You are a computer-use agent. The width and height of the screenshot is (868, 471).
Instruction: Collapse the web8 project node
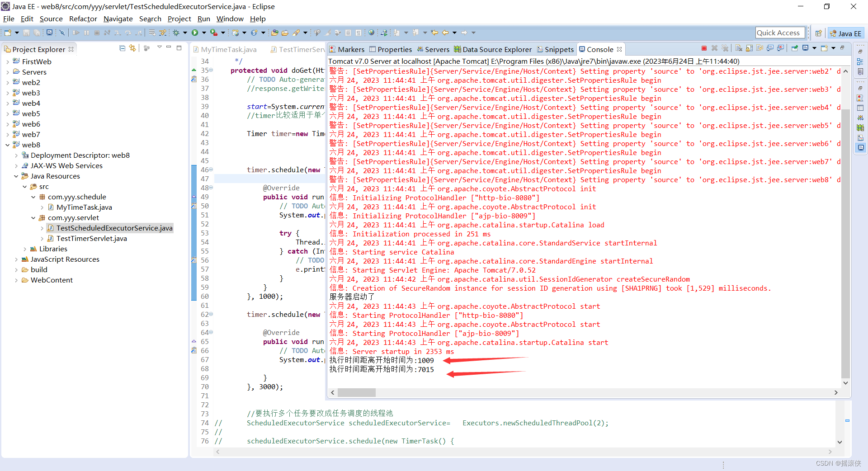(x=8, y=145)
